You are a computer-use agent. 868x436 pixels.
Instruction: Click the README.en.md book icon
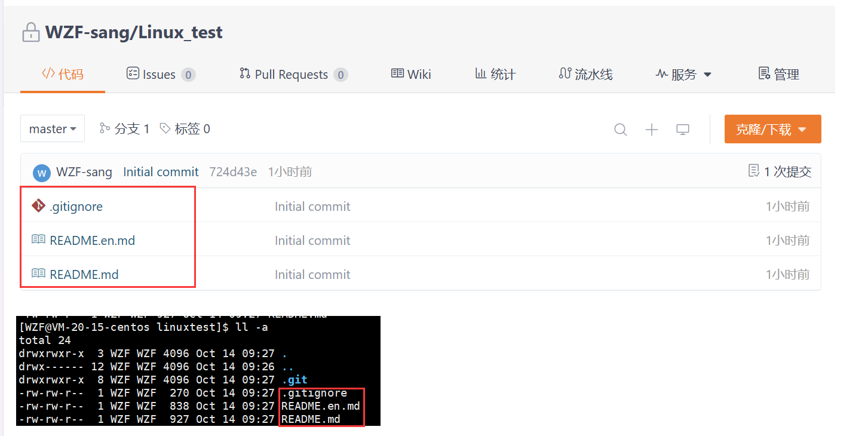(38, 240)
